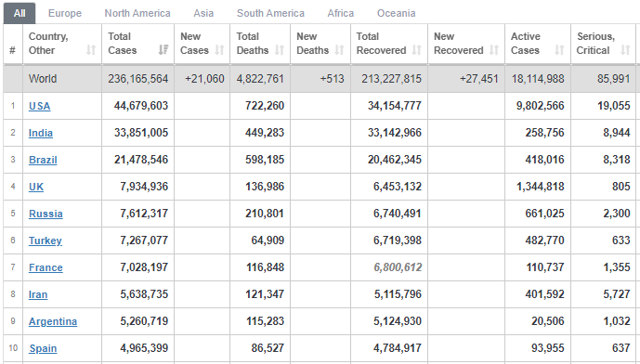
Task: Click Argentina active cases 20,506
Action: (x=548, y=321)
